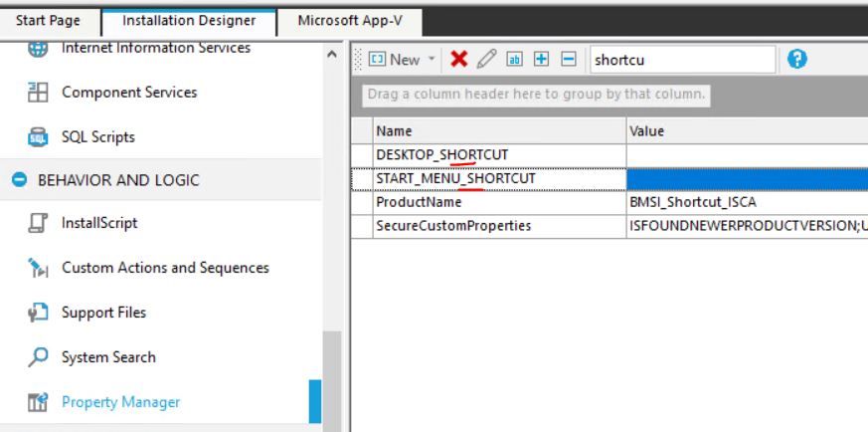868x432 pixels.
Task: Click the pencil edit icon in toolbar
Action: coord(486,60)
